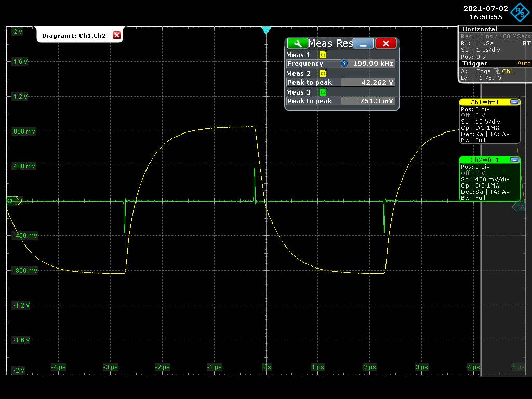
Task: Click the C1 source icon next to Meas 1
Action: click(323, 55)
